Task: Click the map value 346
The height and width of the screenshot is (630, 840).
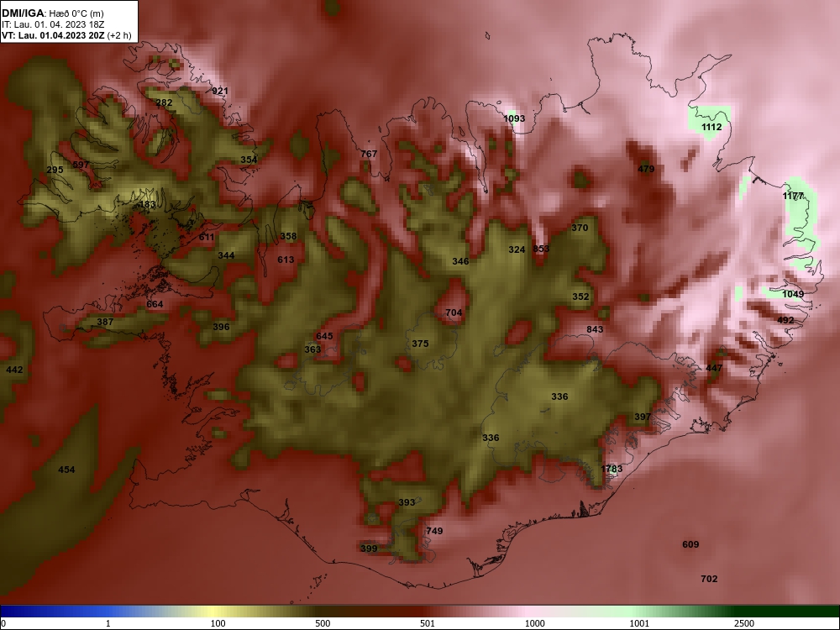Action: pyautogui.click(x=460, y=261)
